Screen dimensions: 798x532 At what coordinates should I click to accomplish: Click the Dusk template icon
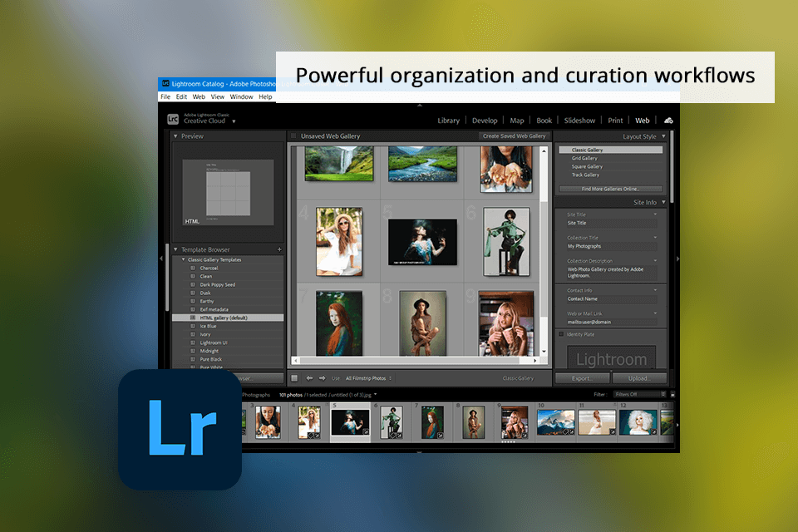click(193, 293)
